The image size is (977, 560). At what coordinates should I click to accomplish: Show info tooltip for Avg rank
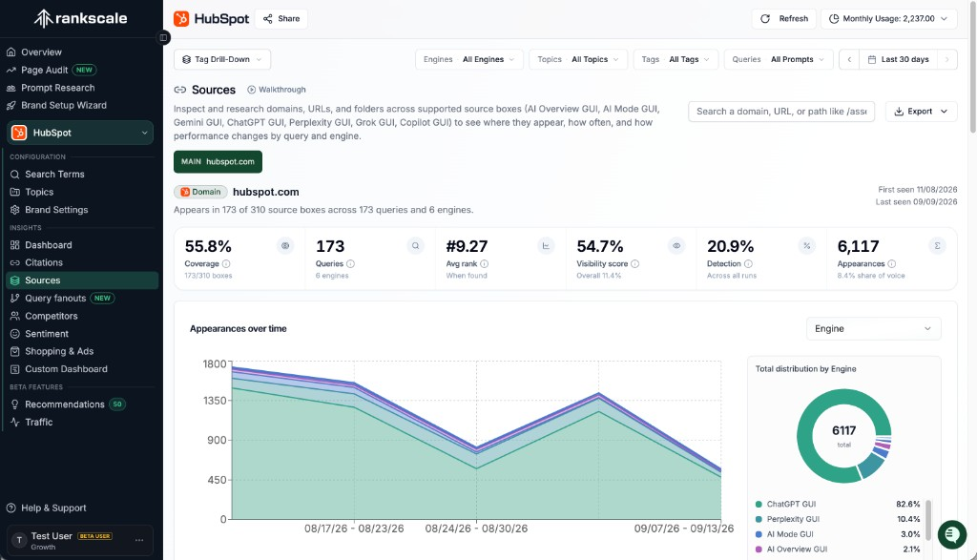point(484,264)
